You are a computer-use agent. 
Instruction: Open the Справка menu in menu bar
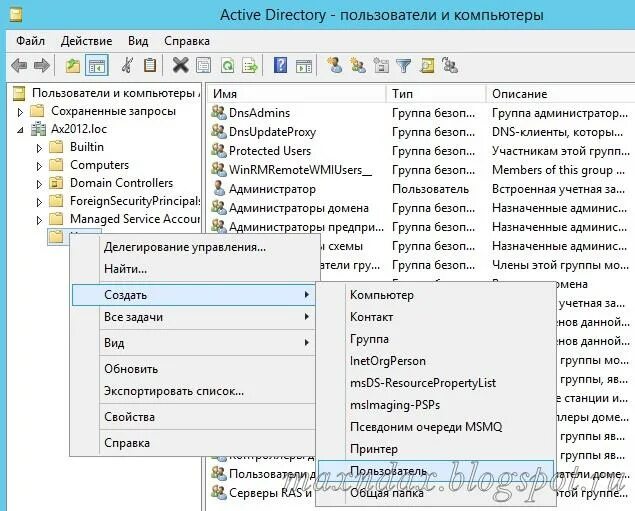click(x=187, y=41)
